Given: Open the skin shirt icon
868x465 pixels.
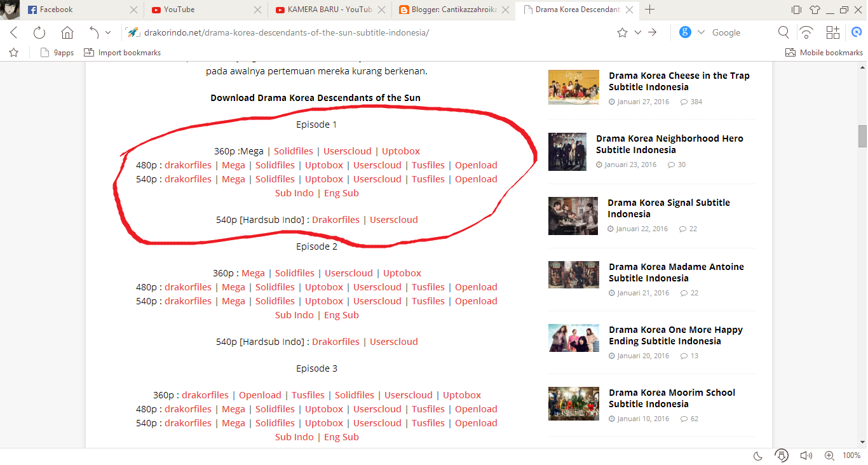Looking at the screenshot, I should point(815,10).
